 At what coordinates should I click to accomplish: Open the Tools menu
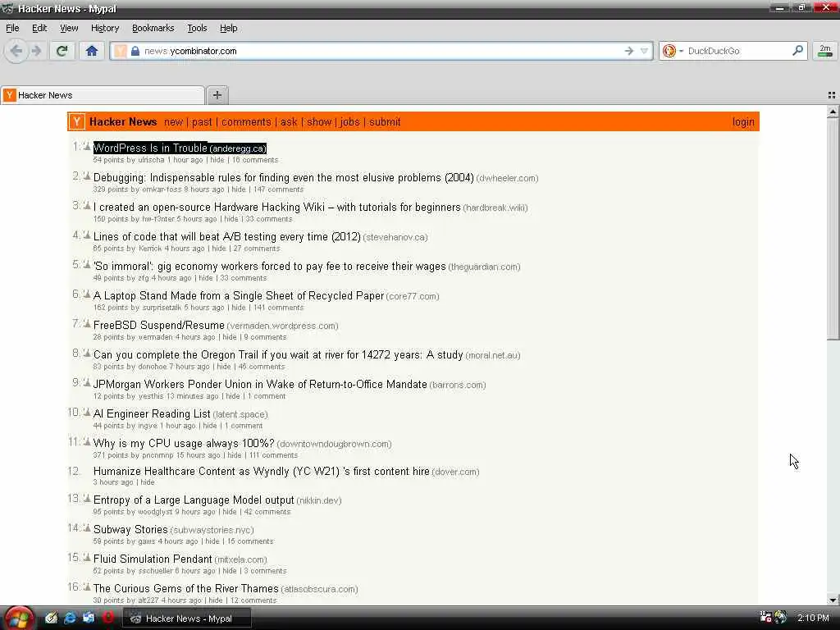pos(197,28)
